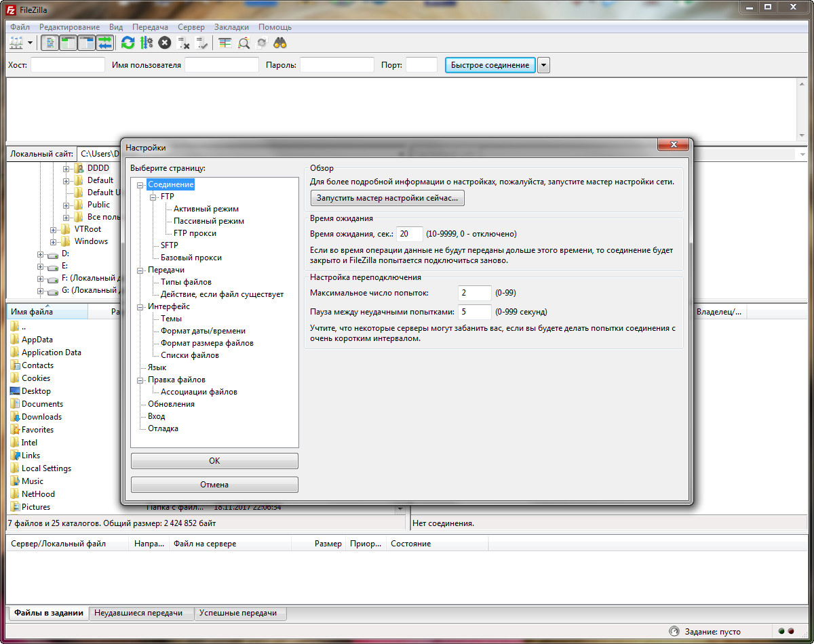Open the Сервер menu
Image resolution: width=814 pixels, height=644 pixels.
tap(191, 27)
